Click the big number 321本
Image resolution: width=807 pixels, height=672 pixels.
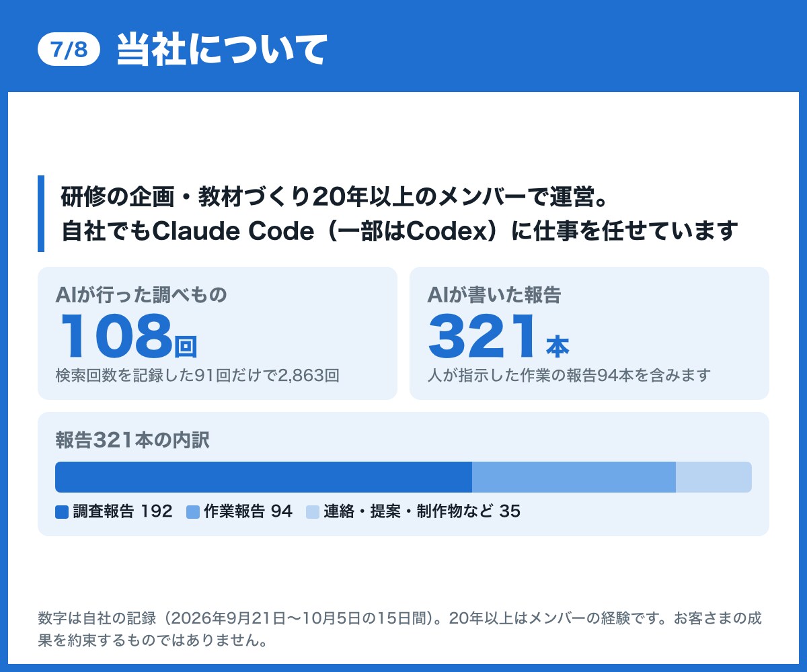[x=499, y=336]
